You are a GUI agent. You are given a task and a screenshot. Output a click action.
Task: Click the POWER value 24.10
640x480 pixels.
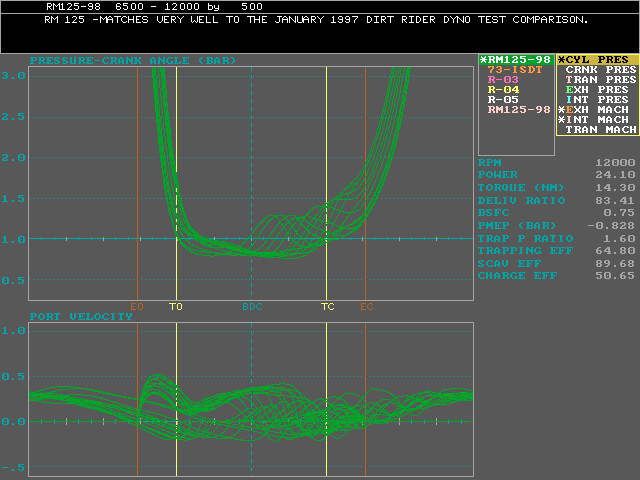pos(615,175)
